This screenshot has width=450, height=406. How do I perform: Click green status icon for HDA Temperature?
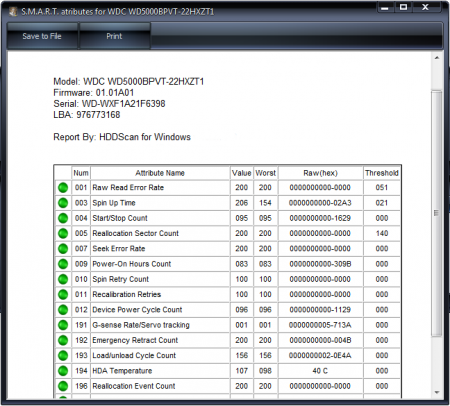click(x=63, y=371)
